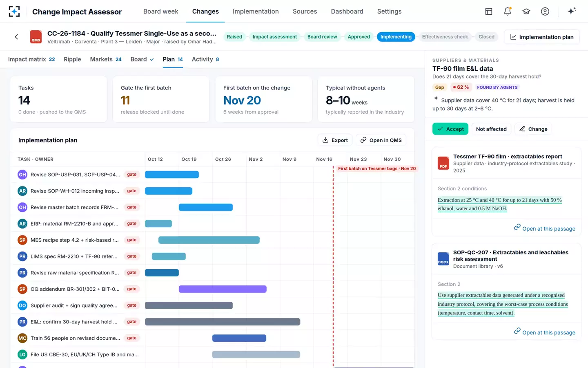Click the sparkle AI assistant icon
Viewport: 588px width, 368px height.
point(572,11)
